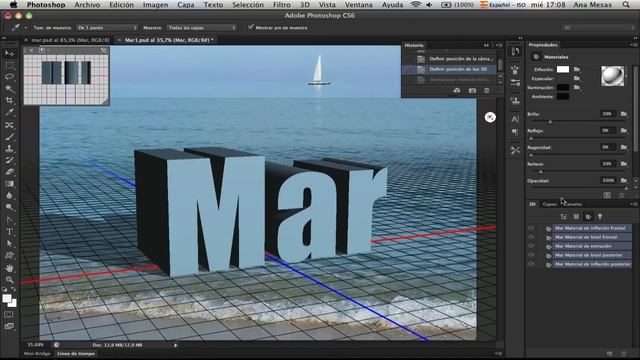
Task: Open Opacidad texture folder menu
Action: (x=623, y=180)
